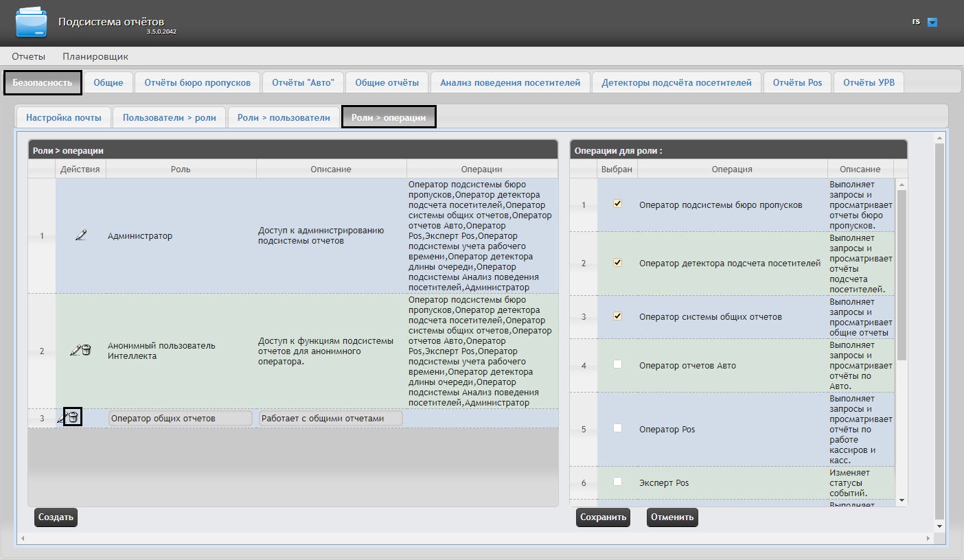
Task: Open the Планировщик menu
Action: coord(95,56)
